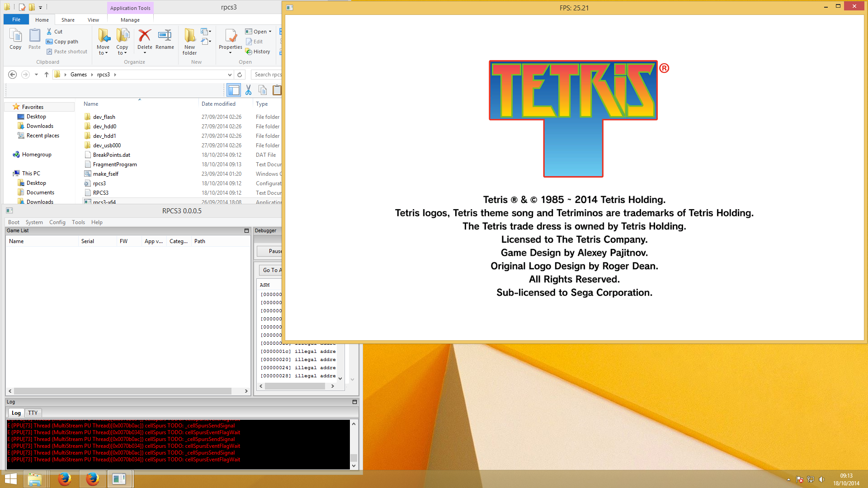Open the Easy access dropdown in ribbon
The image size is (868, 488).
pos(206,42)
